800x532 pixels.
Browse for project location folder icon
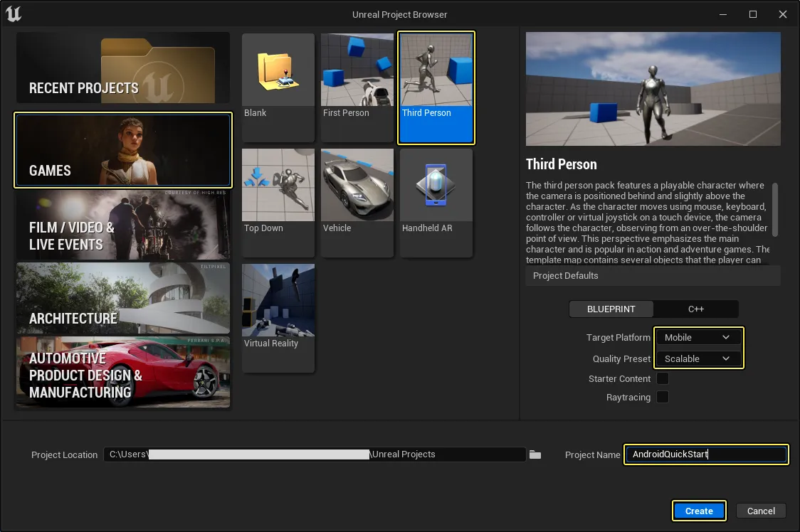(x=535, y=454)
